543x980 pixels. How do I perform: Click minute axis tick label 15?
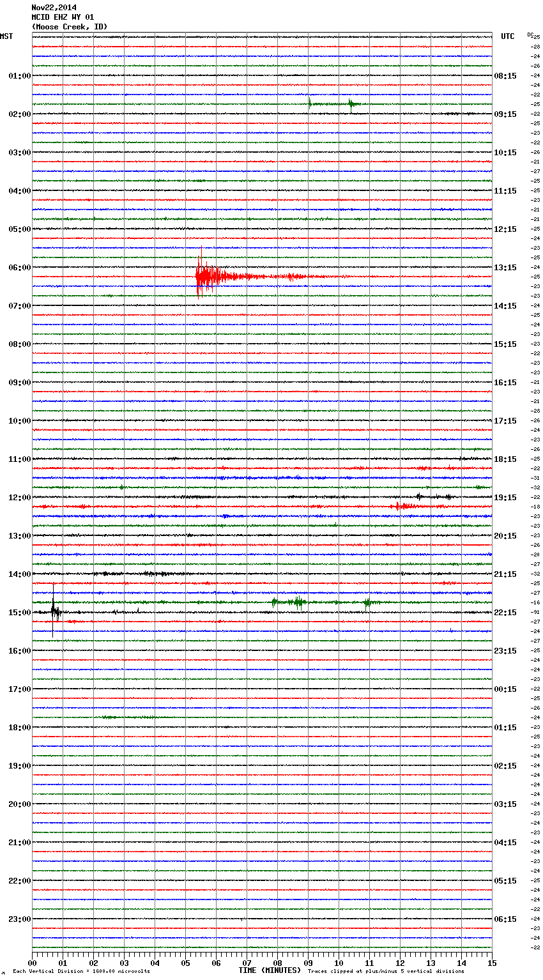coord(492,963)
